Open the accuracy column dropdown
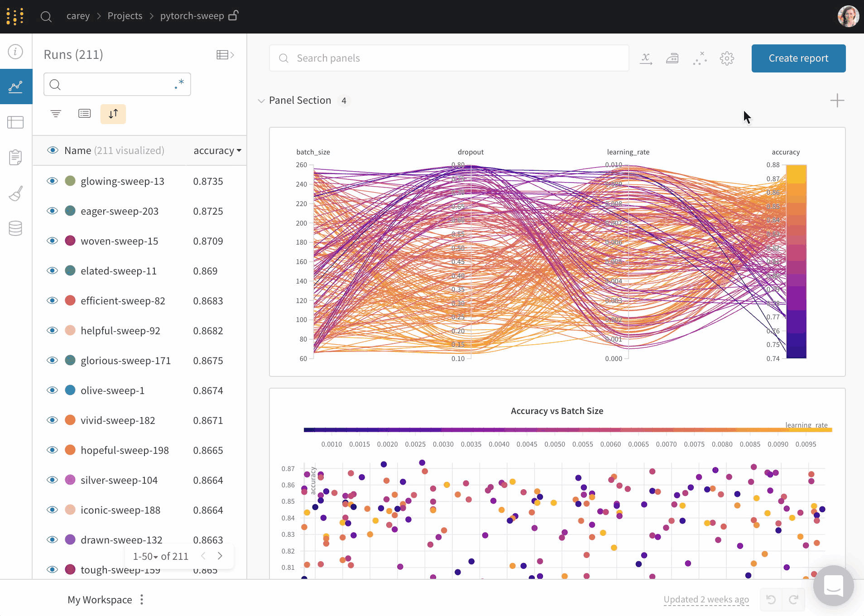The width and height of the screenshot is (864, 616). tap(217, 150)
